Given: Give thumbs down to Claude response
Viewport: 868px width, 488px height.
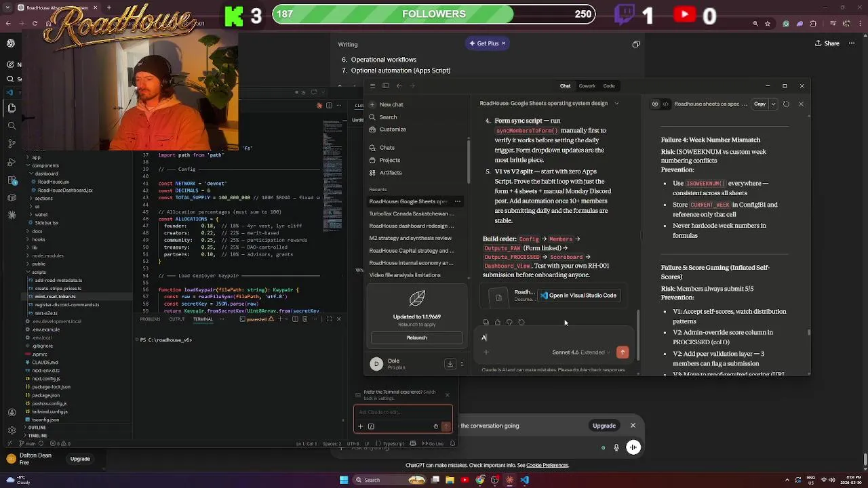Looking at the screenshot, I should [509, 323].
